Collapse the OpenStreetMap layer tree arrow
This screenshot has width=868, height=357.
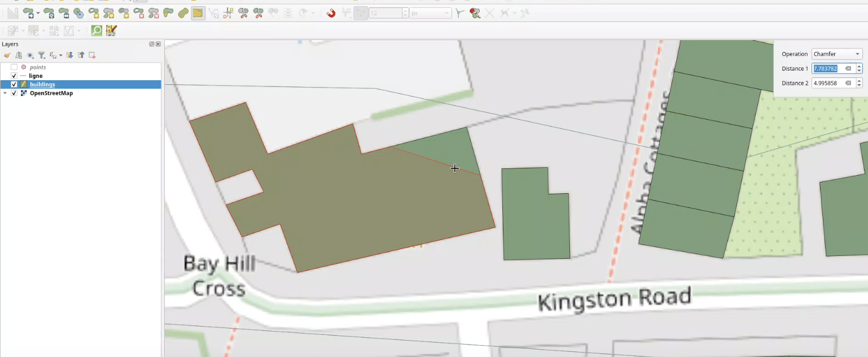click(x=5, y=93)
